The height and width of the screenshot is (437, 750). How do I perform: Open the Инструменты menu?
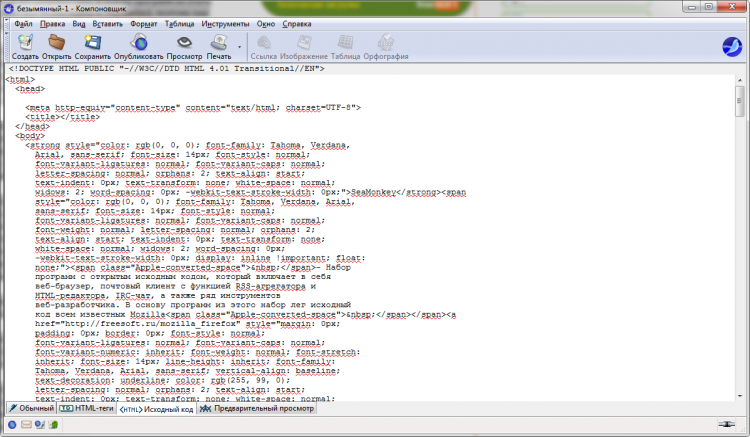(225, 24)
